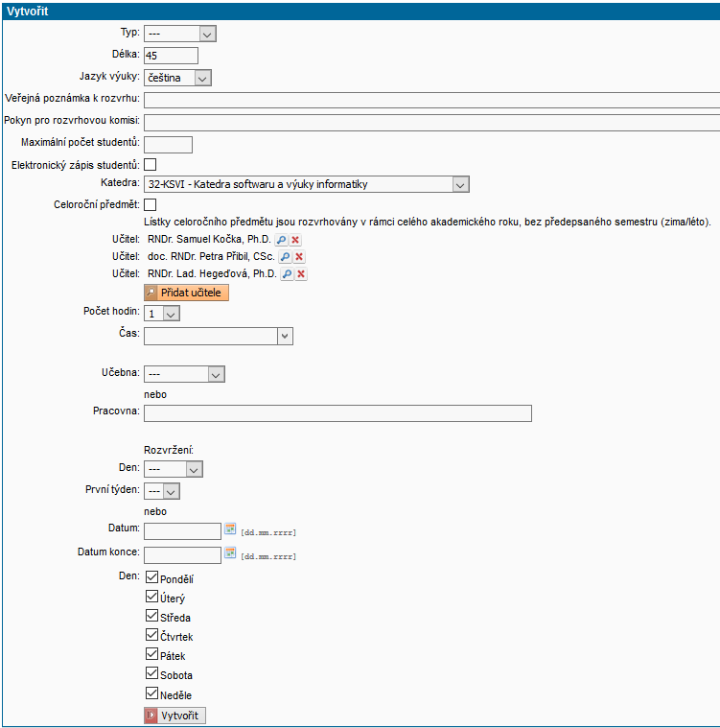
Task: Click search icon beside Petra Přibil
Action: click(285, 257)
